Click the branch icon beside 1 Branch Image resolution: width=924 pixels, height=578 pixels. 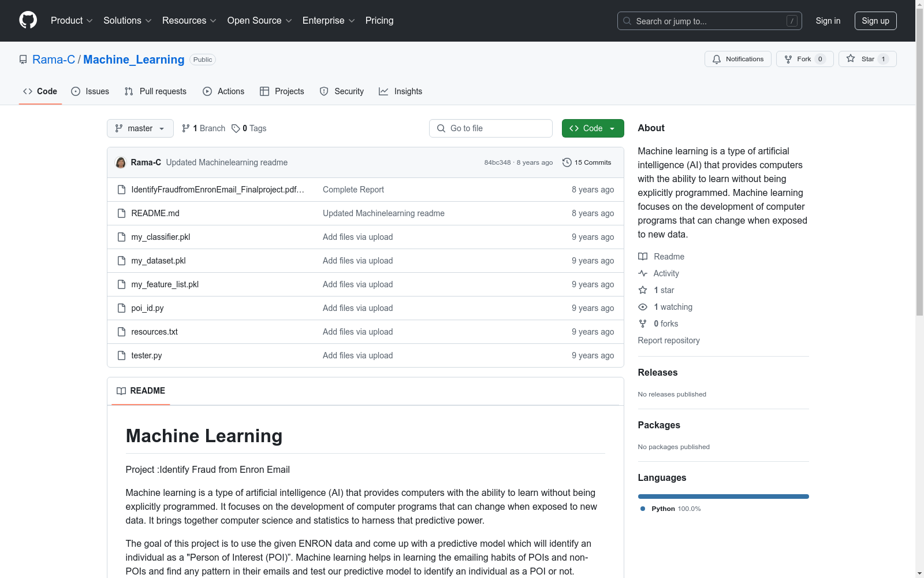tap(186, 128)
